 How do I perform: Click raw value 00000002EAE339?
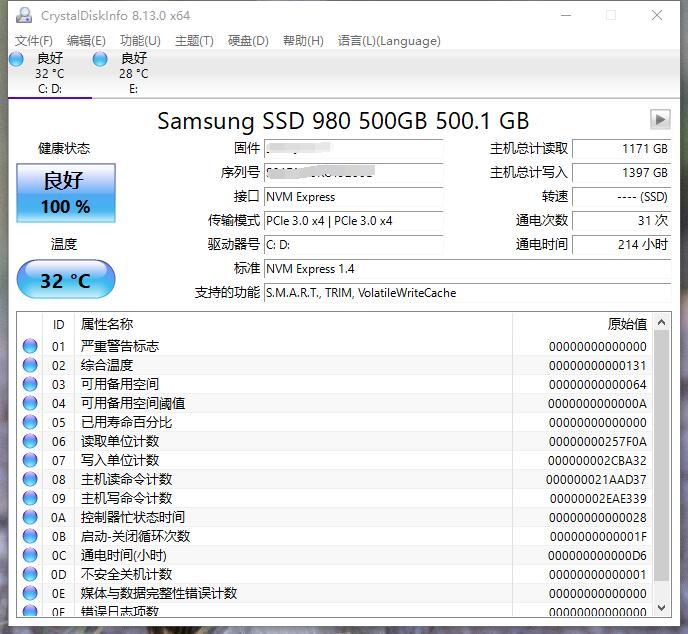click(598, 498)
